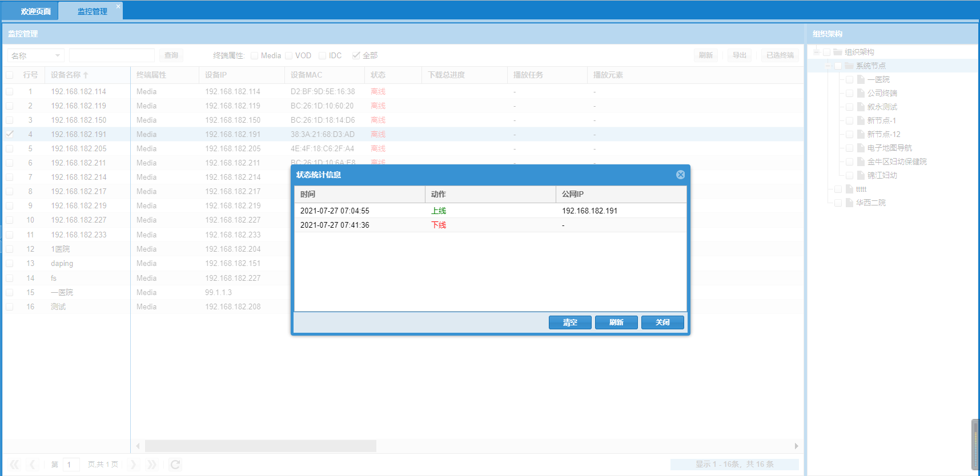Viewport: 980px width, 476px height.
Task: Check the 组织架构 root tree checkbox
Action: 827,52
